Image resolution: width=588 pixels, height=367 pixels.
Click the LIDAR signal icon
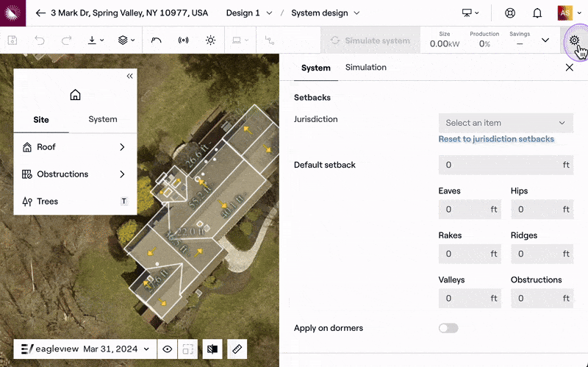[183, 40]
